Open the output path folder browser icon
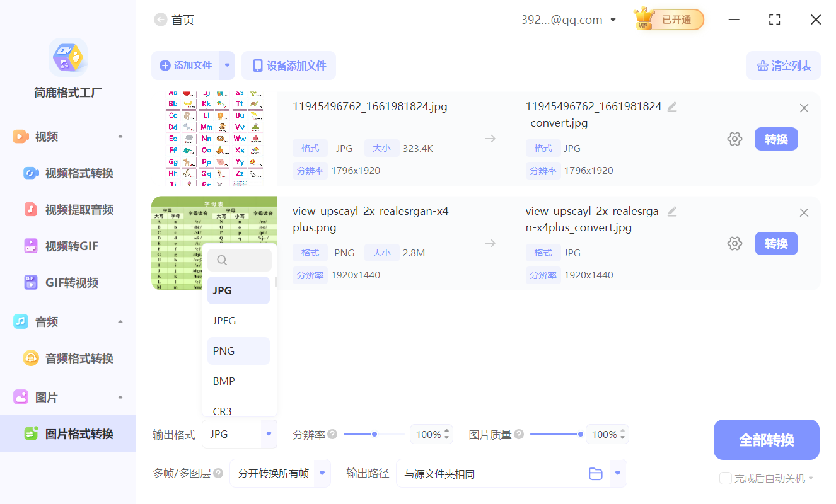The height and width of the screenshot is (504, 836). pos(596,473)
